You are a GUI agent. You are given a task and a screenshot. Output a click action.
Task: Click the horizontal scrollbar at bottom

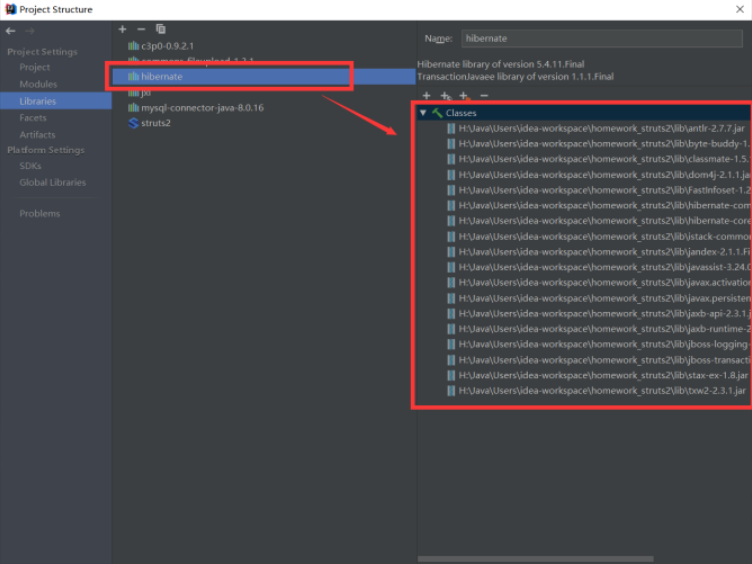pos(535,559)
